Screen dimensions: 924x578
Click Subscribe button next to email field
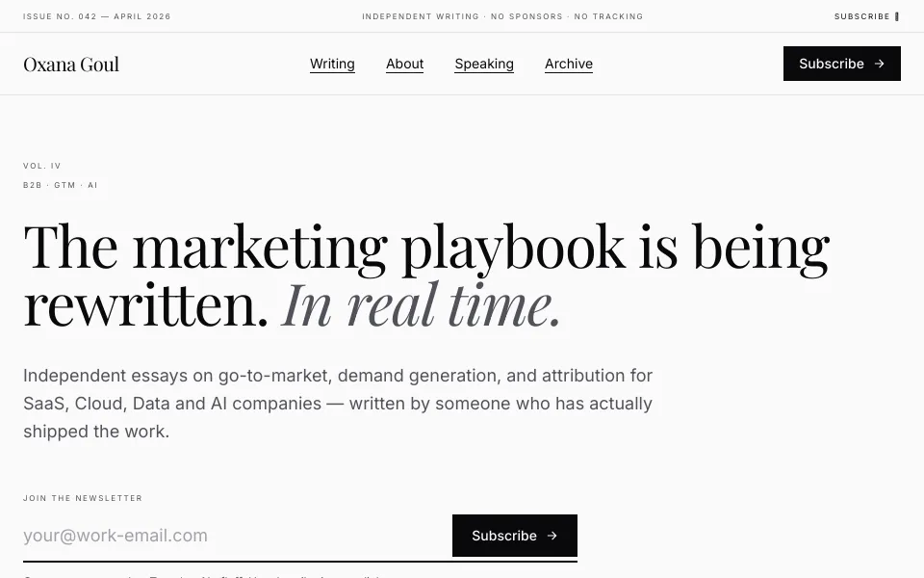[514, 536]
